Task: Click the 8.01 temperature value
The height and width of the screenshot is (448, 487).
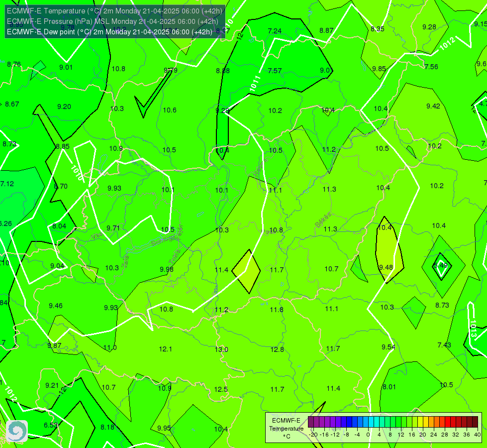Action: 389,387
